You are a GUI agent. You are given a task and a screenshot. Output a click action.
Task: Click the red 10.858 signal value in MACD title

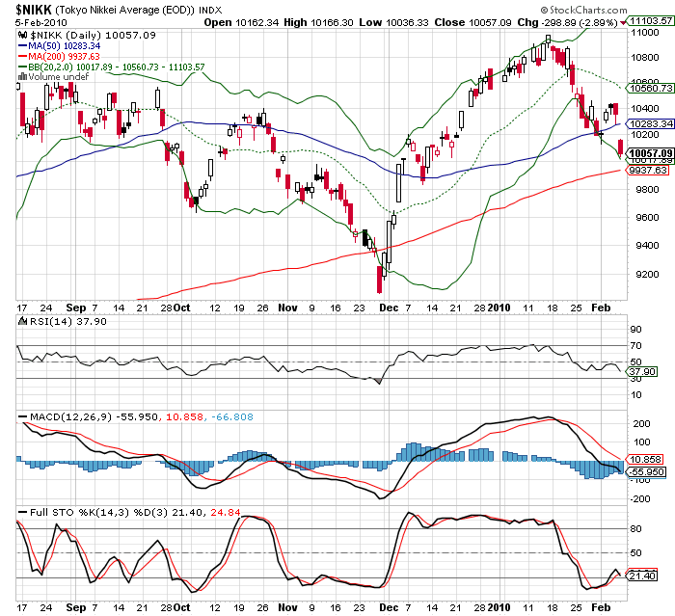pos(184,416)
